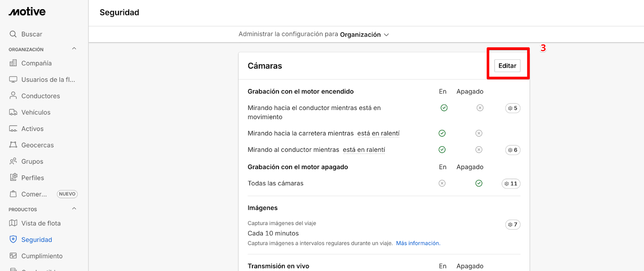Select Apagado for driver-facing recording while moving
The height and width of the screenshot is (271, 644).
click(480, 108)
